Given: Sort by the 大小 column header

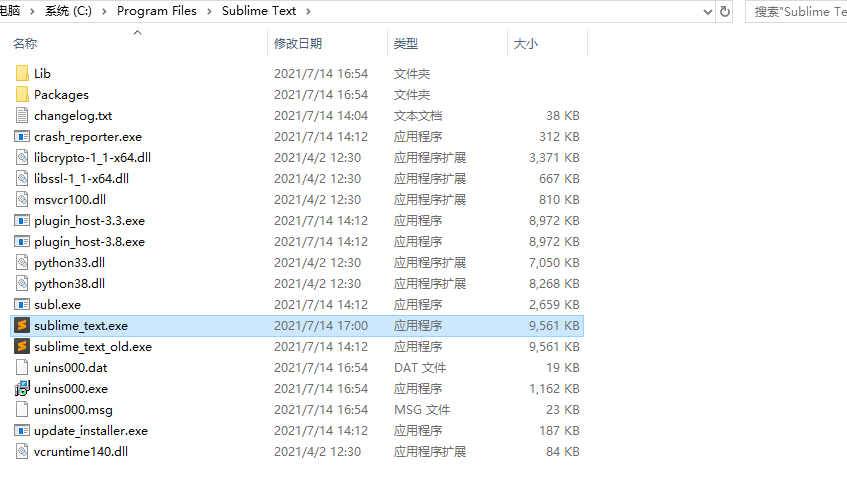Looking at the screenshot, I should pos(525,44).
